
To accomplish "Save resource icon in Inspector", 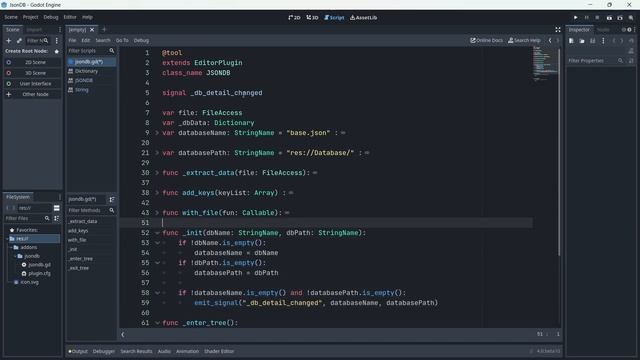I will [593, 41].
